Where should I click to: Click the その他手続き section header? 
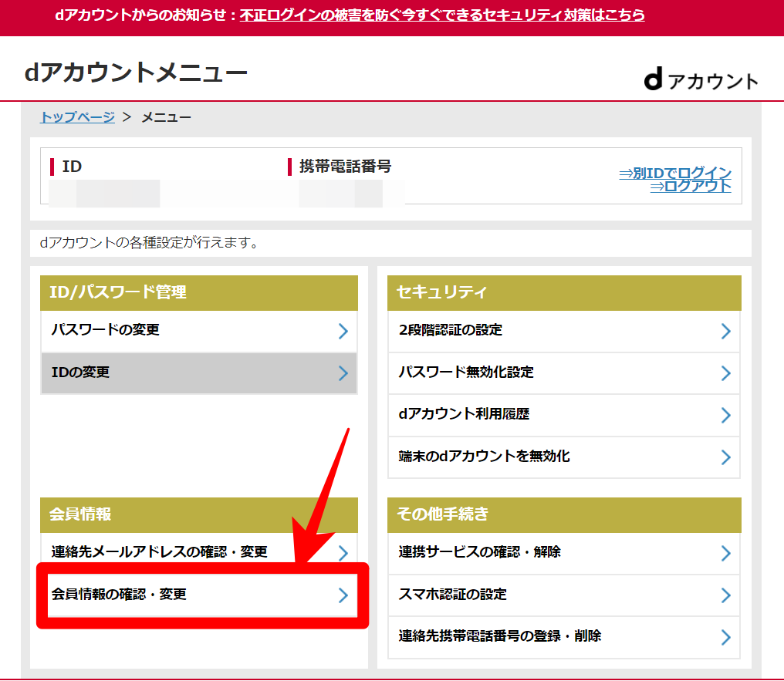(564, 514)
